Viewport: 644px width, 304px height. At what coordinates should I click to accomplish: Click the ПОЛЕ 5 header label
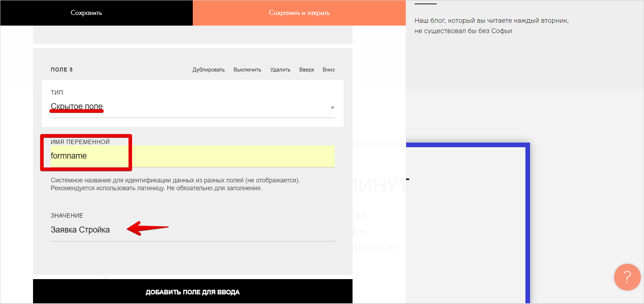(x=61, y=70)
